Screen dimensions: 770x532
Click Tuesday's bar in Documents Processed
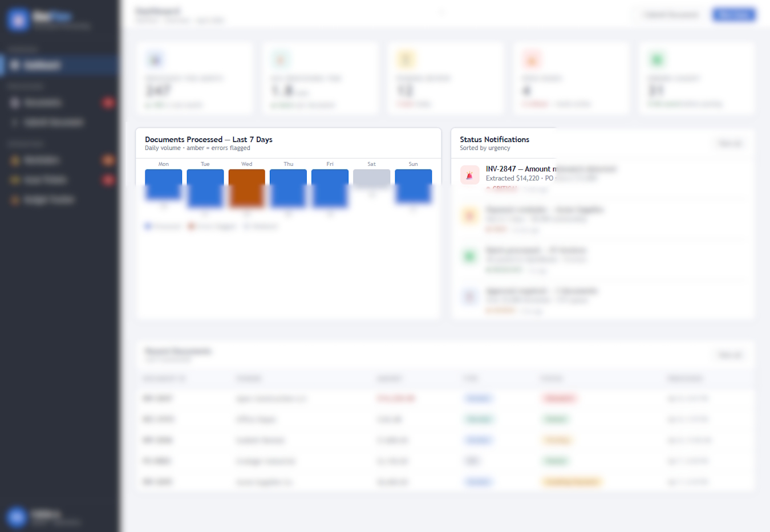click(205, 187)
